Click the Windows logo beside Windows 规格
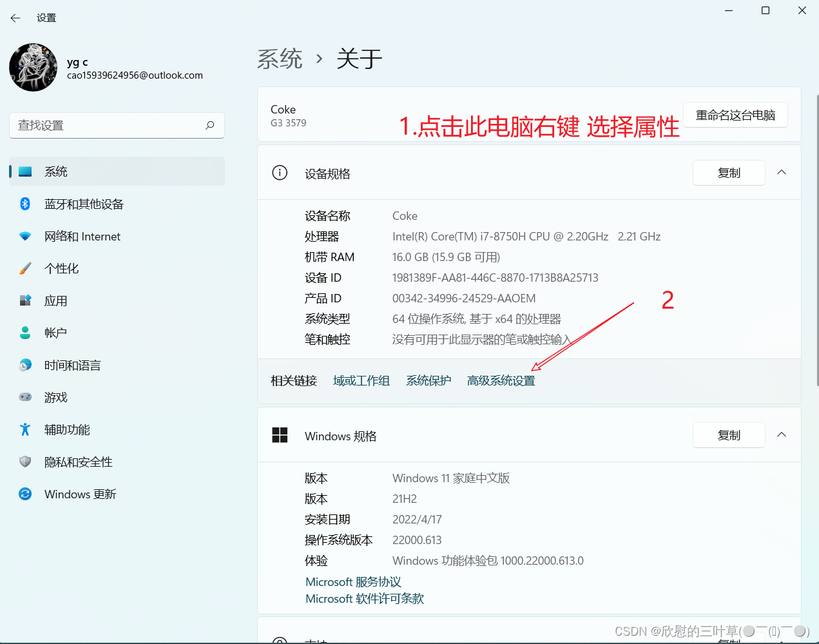Screen dimensions: 819x644 (x=280, y=435)
